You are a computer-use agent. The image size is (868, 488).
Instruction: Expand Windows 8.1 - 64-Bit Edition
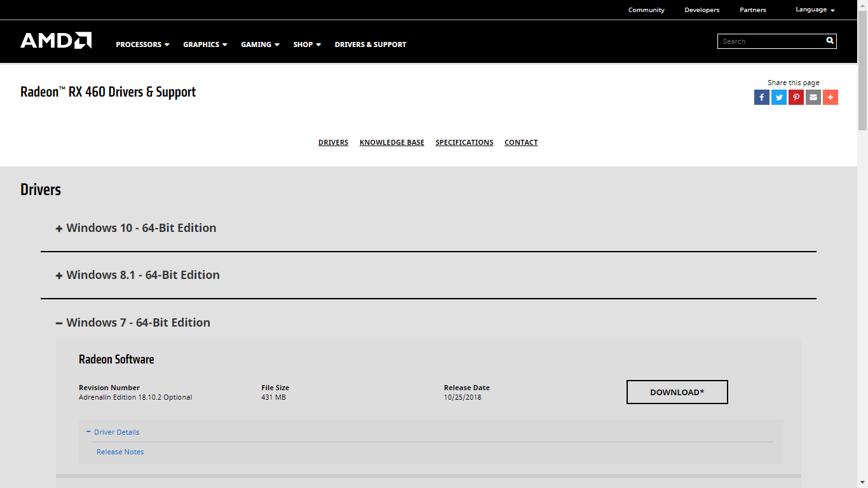138,275
